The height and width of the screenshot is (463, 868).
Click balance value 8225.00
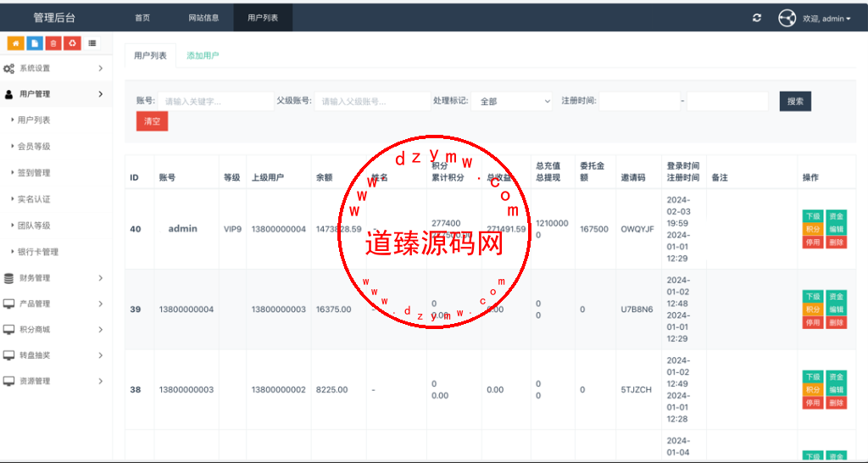pyautogui.click(x=331, y=390)
